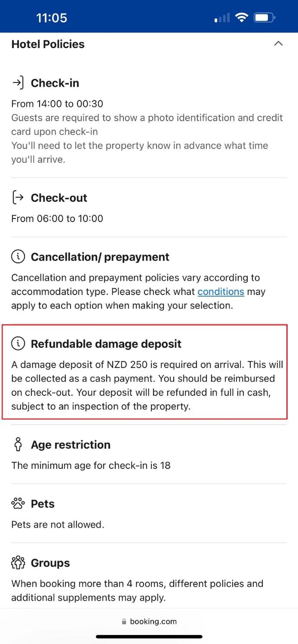
Task: Tap the Wi-Fi status icon
Action: tap(241, 17)
